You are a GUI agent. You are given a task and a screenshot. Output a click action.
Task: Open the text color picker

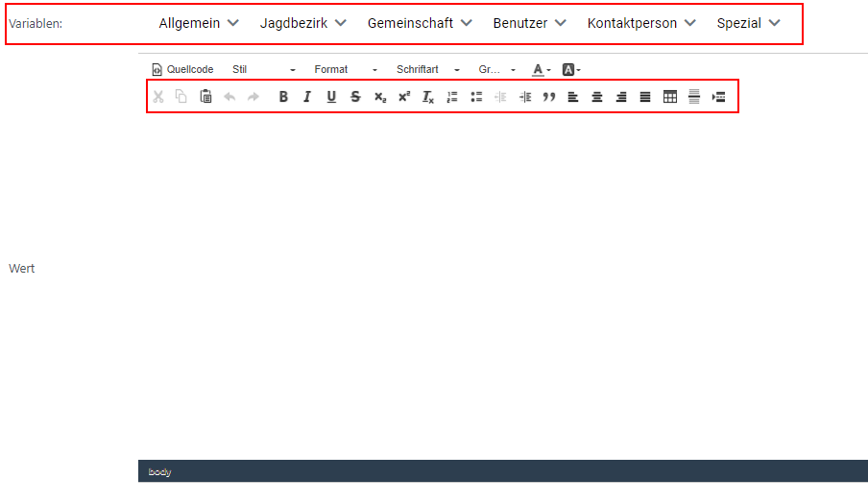pos(542,70)
